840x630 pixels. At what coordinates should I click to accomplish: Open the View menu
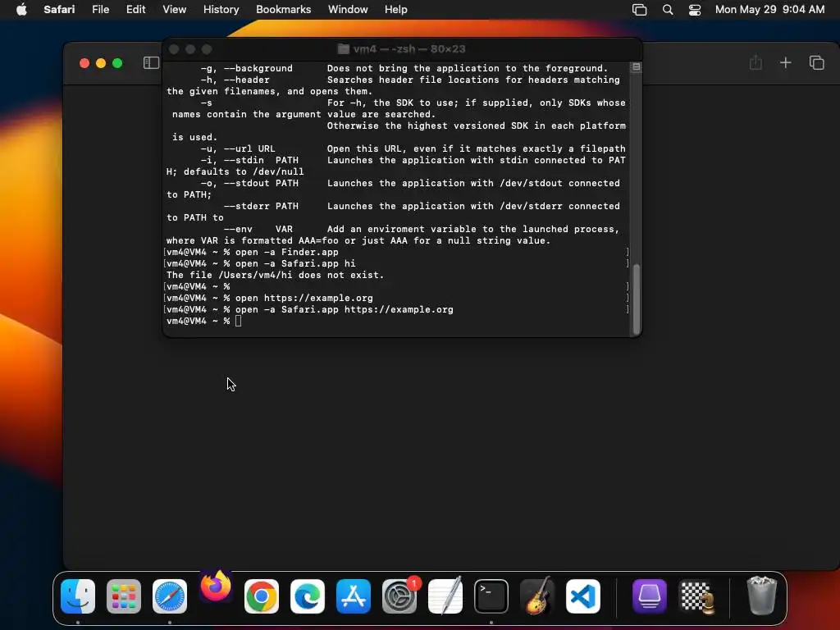(x=174, y=10)
